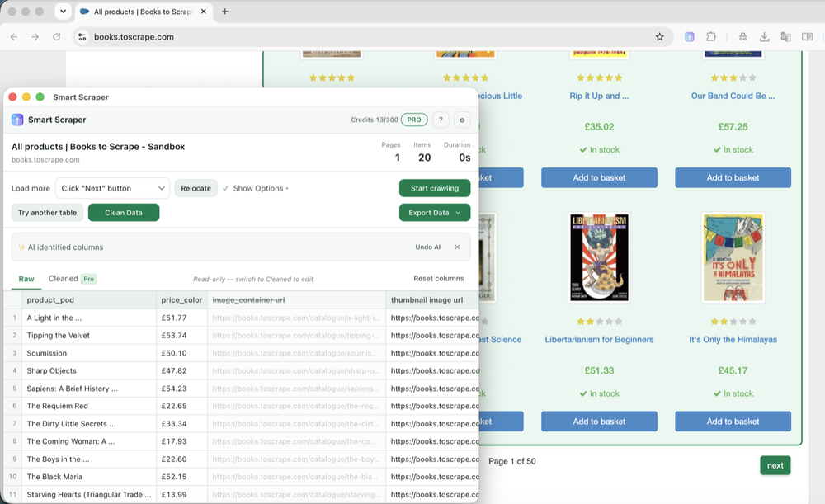Add the £51.33 book to basket
This screenshot has height=504, width=825.
(599, 422)
